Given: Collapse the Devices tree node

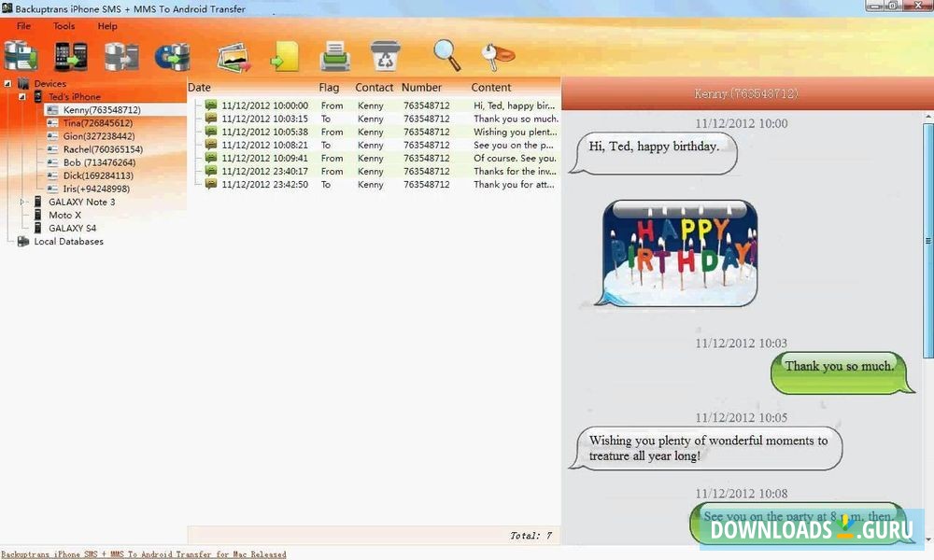Looking at the screenshot, I should tap(7, 84).
